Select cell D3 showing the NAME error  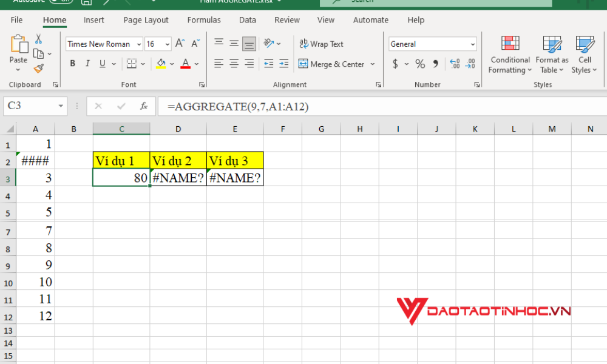[x=178, y=178]
